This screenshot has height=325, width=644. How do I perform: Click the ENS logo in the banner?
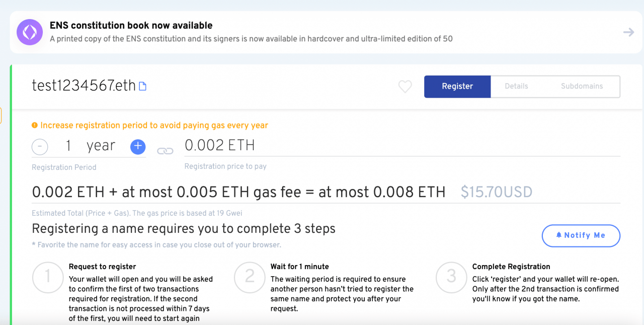pos(29,32)
